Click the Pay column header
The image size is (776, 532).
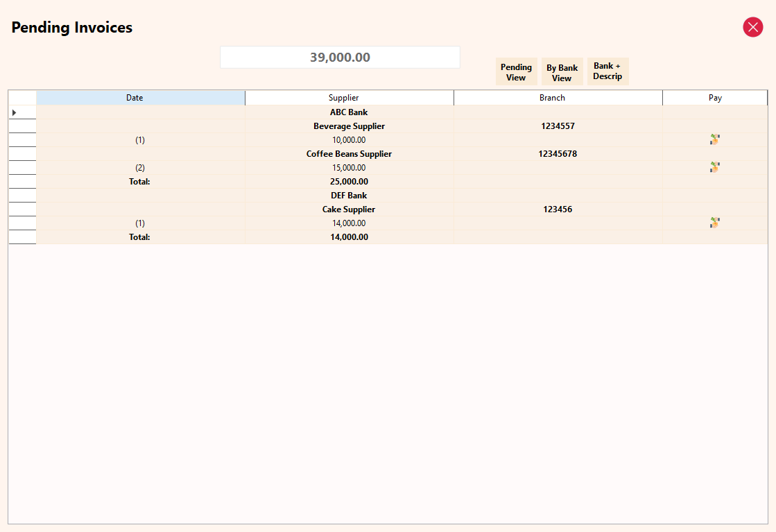(x=715, y=98)
